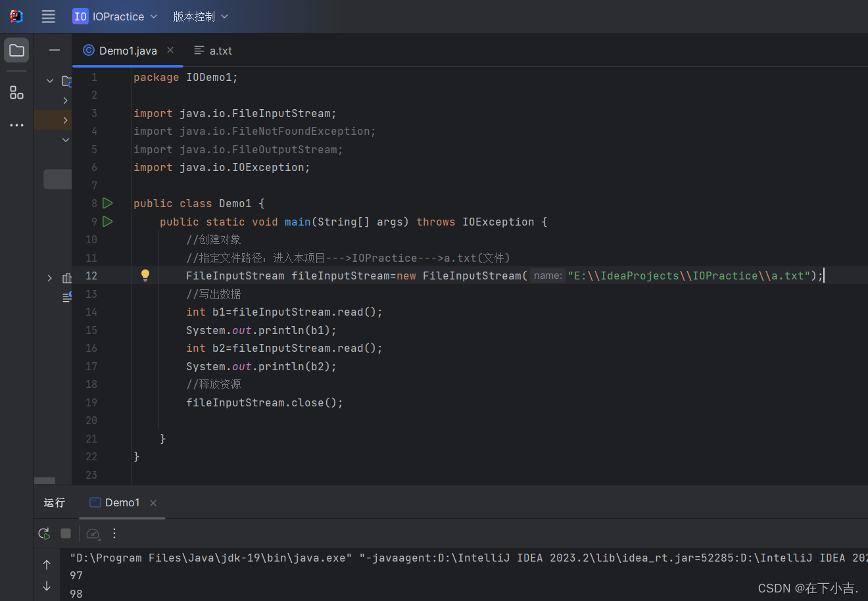Viewport: 868px width, 601px height.
Task: Open the Structure tool window icon
Action: pyautogui.click(x=16, y=93)
